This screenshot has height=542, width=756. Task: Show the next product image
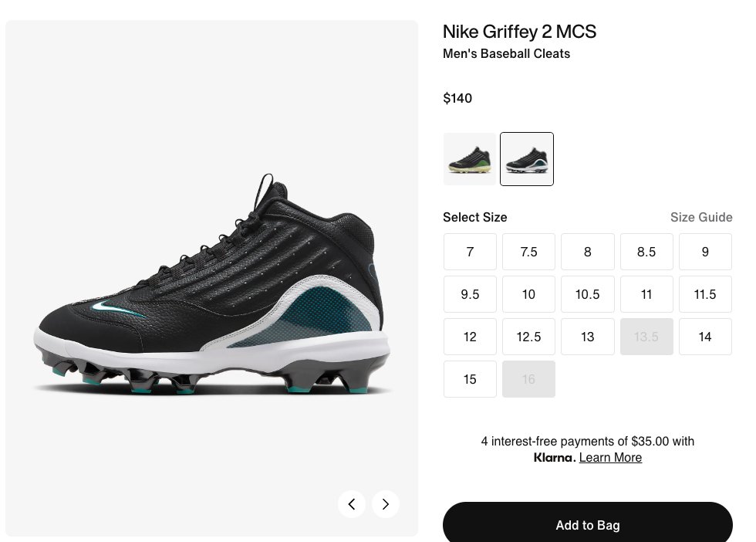coord(385,504)
